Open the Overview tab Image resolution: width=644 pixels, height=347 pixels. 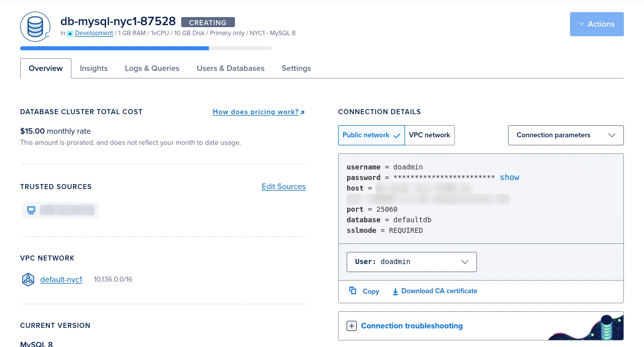pyautogui.click(x=46, y=68)
